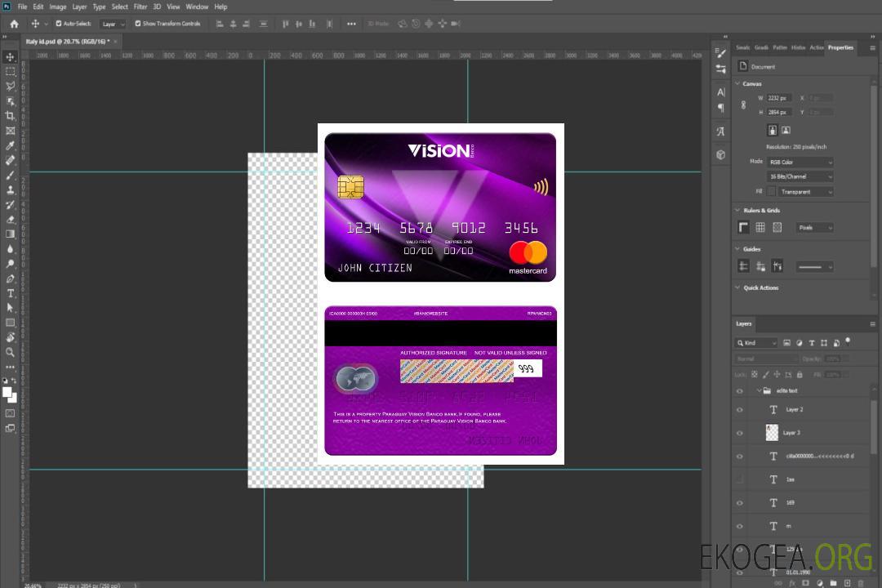Toggle the Auto-Select checkbox
882x588 pixels.
59,24
